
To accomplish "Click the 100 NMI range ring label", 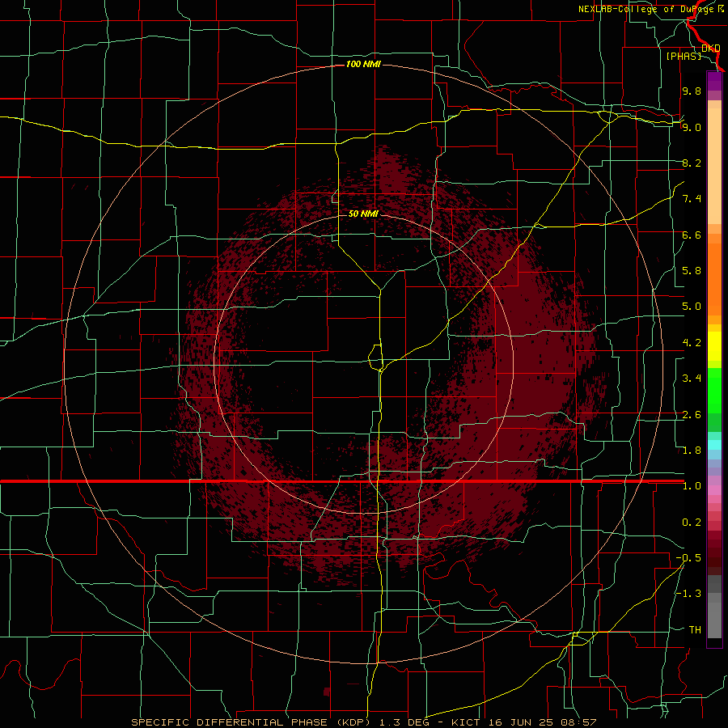I will click(x=363, y=64).
